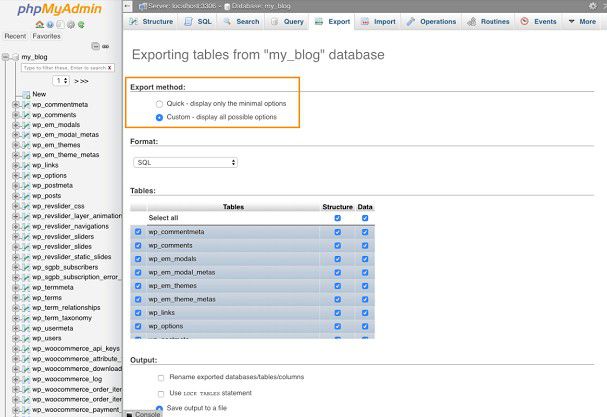
Task: Click the Home icon under phpMyAdmin logo
Action: click(39, 24)
